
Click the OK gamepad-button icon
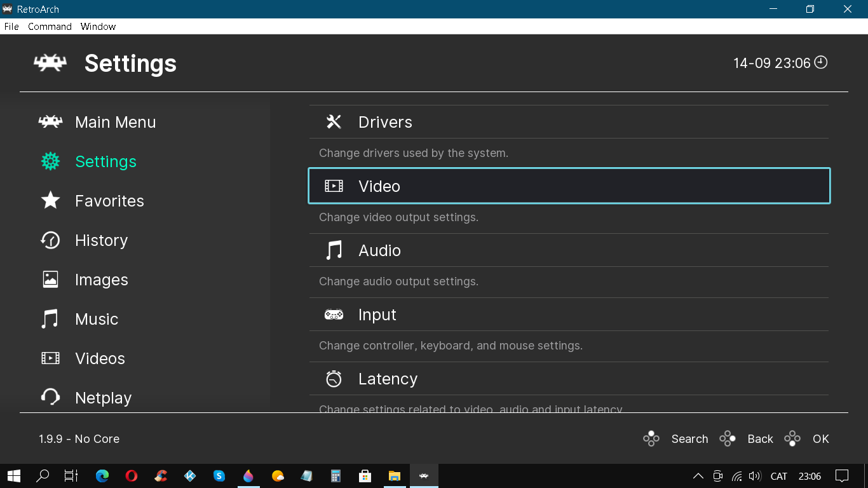[792, 438]
